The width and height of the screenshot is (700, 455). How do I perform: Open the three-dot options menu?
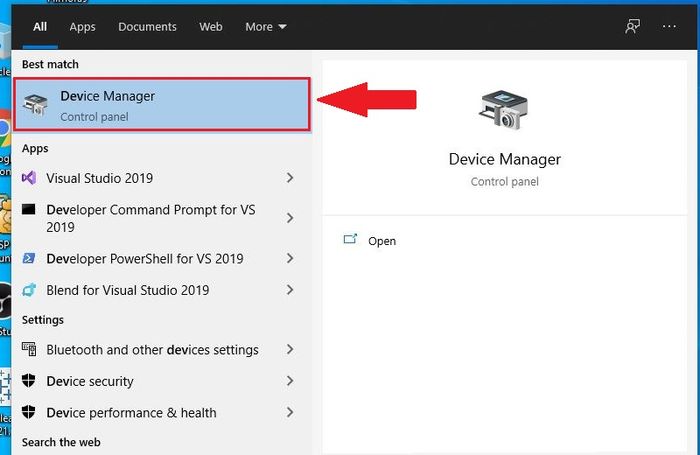click(x=669, y=26)
